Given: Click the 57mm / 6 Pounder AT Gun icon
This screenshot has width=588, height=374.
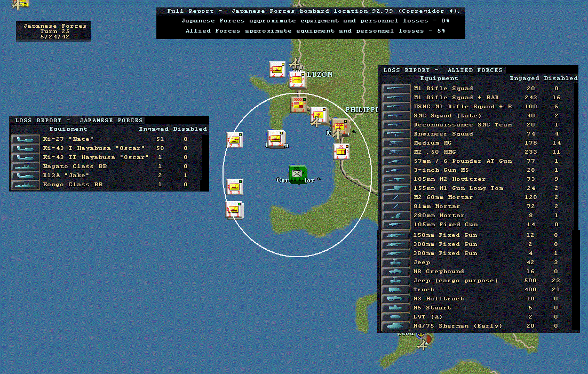Looking at the screenshot, I should [396, 161].
